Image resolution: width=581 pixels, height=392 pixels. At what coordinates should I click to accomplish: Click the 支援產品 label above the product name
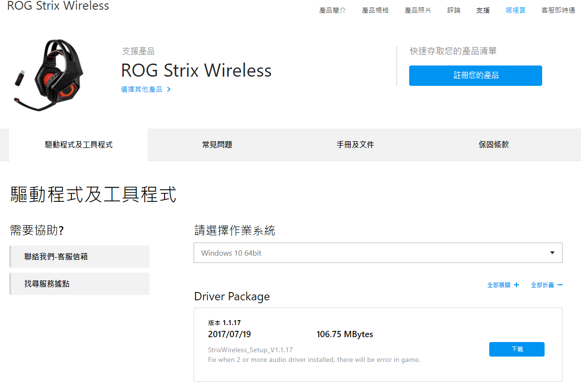138,51
